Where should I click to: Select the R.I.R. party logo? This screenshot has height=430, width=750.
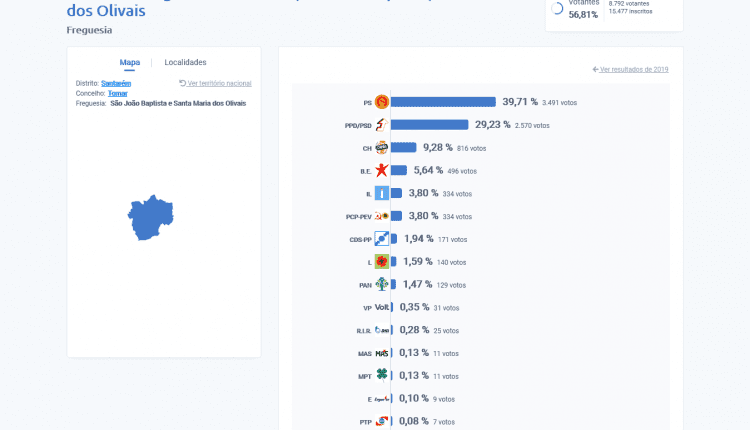(381, 330)
